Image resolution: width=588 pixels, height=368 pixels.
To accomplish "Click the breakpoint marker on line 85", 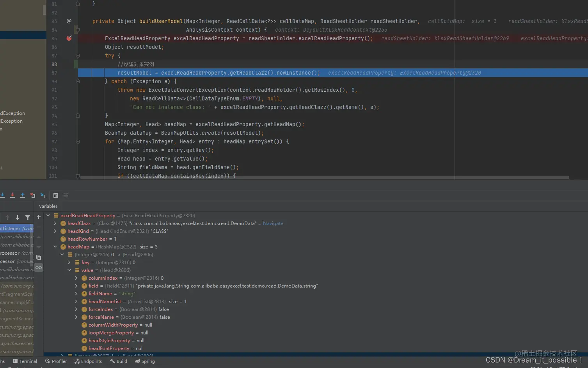I will coord(69,38).
